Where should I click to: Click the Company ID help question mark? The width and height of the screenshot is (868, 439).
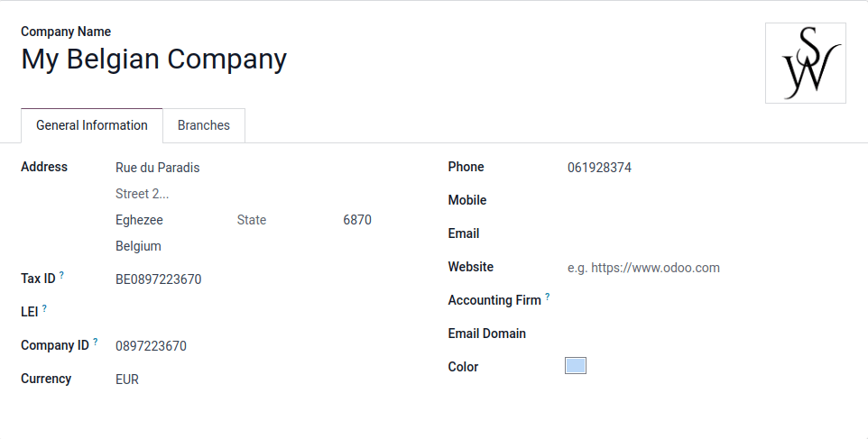click(96, 343)
